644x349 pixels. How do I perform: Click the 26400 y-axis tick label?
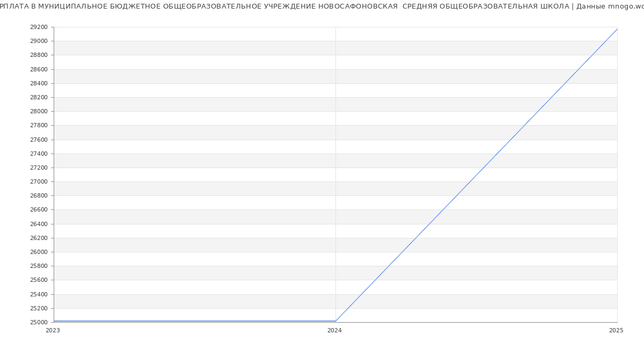point(39,224)
